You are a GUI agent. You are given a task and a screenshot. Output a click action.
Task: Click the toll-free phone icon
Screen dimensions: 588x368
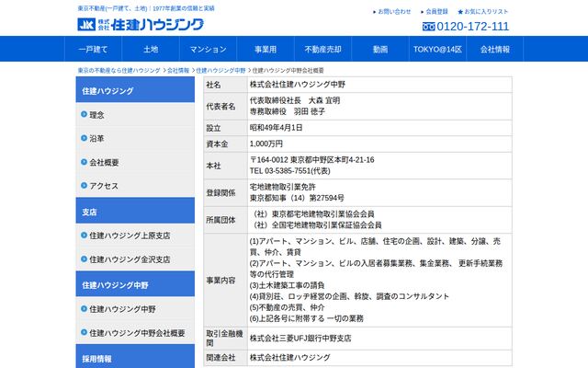(x=429, y=27)
